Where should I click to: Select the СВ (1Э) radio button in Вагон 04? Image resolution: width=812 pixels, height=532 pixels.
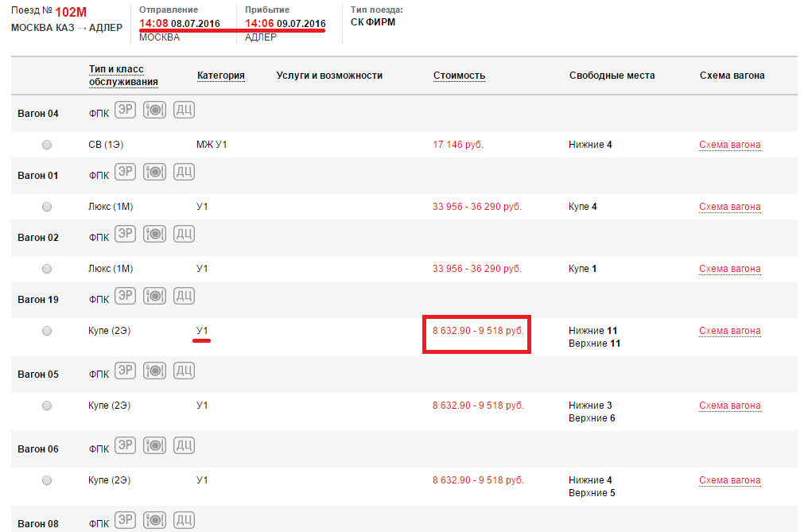[47, 145]
